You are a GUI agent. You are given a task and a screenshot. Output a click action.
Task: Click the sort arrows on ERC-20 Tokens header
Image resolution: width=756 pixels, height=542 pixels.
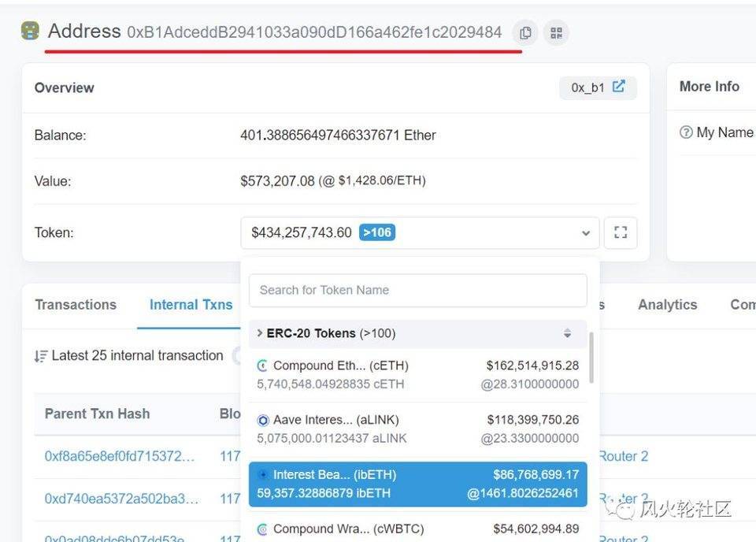[567, 333]
